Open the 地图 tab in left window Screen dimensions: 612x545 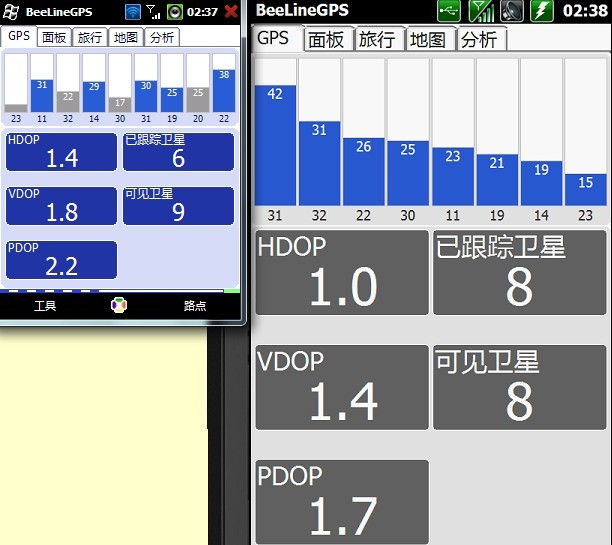tap(126, 37)
